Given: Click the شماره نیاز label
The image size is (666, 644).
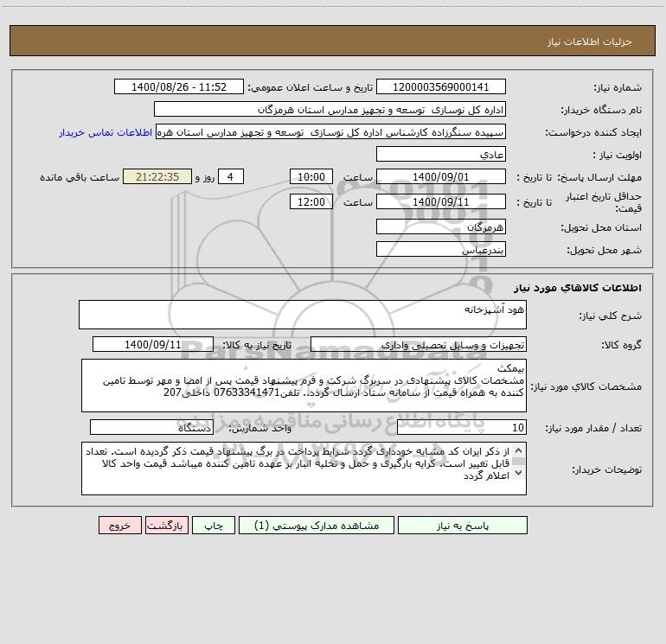Looking at the screenshot, I should point(618,88).
